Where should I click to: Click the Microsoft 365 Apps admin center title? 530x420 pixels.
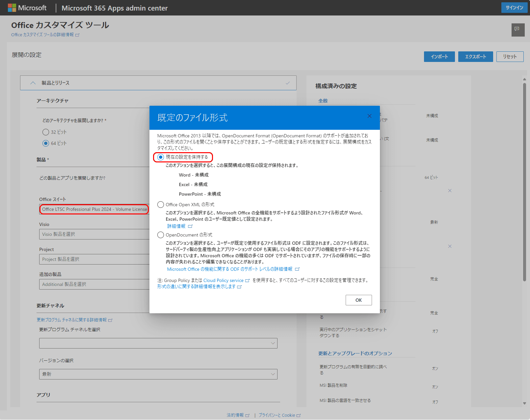[x=115, y=8]
